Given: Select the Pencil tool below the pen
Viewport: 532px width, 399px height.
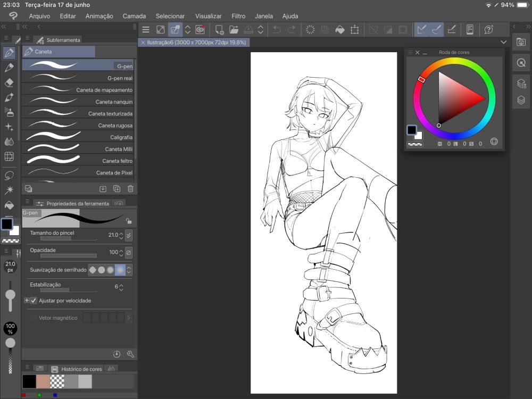Looking at the screenshot, I should coord(9,68).
